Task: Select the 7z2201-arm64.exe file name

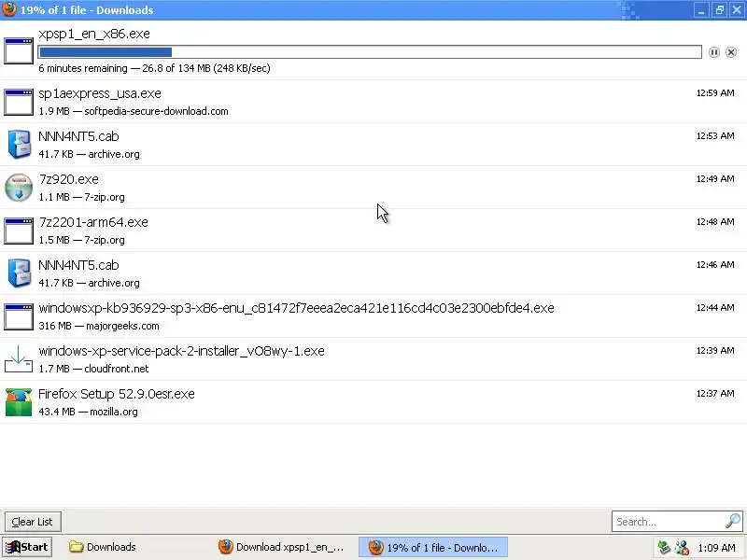Action: (94, 222)
